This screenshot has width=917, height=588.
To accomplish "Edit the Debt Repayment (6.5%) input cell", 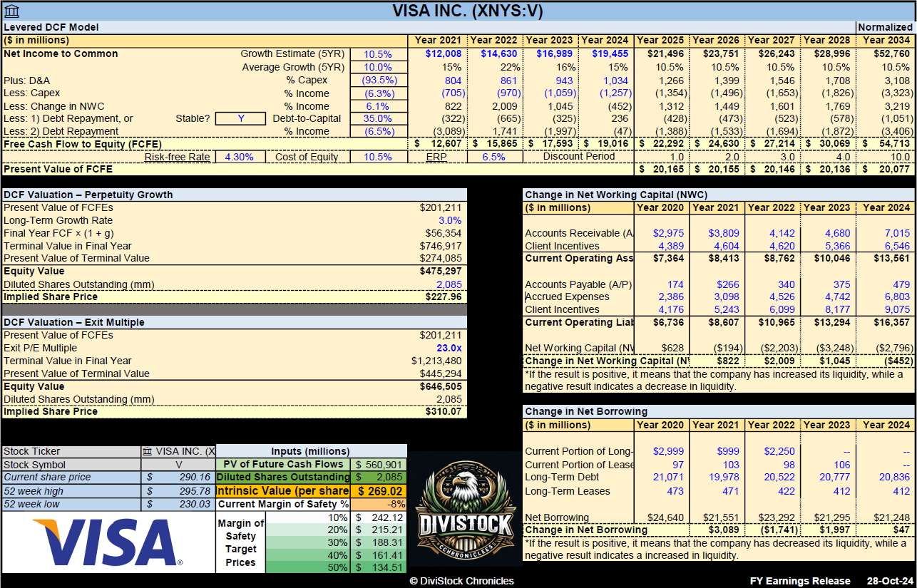I will tap(378, 131).
